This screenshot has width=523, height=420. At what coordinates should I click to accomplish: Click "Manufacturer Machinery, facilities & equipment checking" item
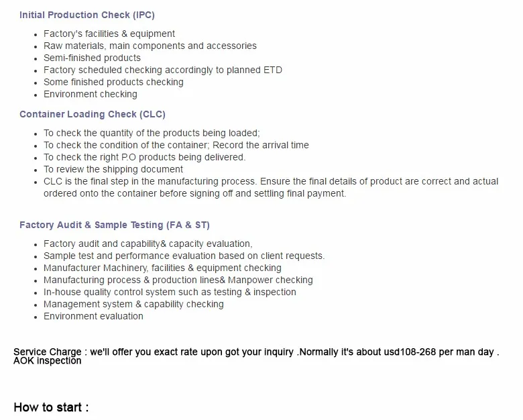click(162, 268)
